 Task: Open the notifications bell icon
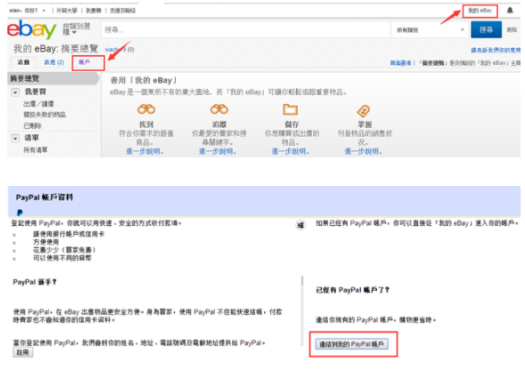coord(510,10)
